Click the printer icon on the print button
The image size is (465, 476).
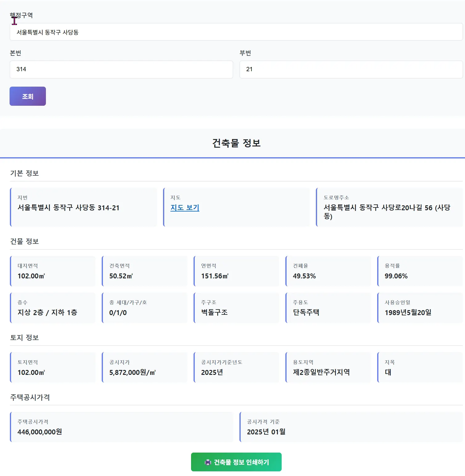click(208, 462)
